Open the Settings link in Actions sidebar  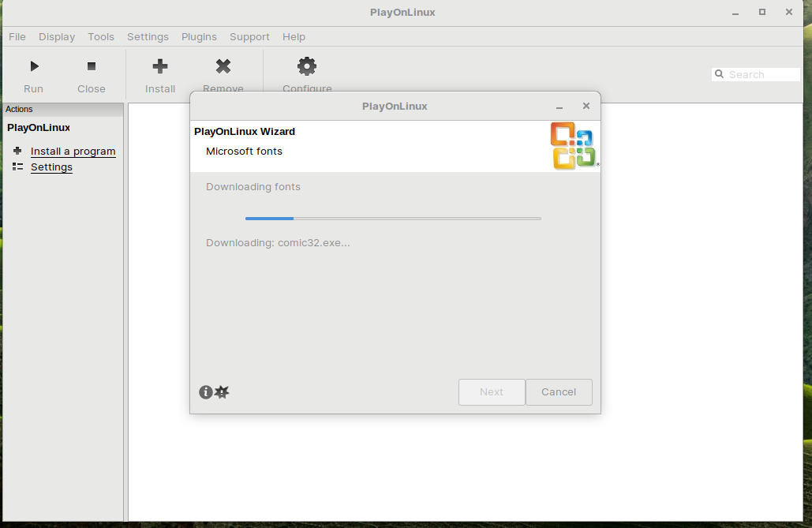pyautogui.click(x=51, y=167)
